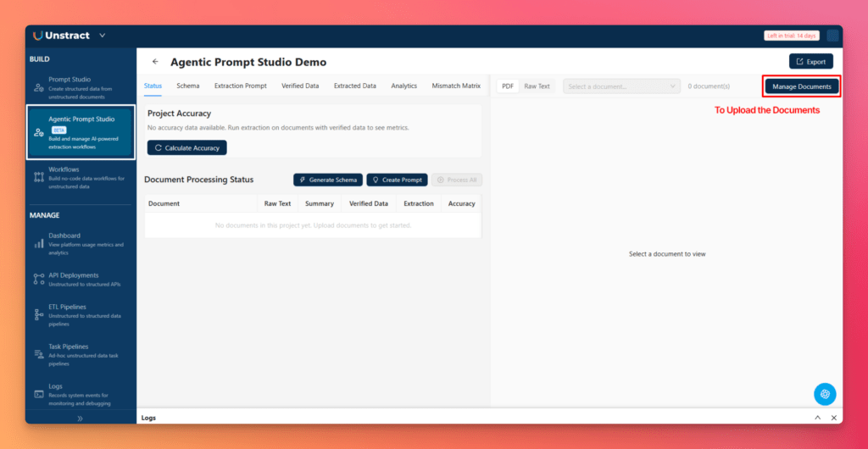Click the Manage Documents button
The height and width of the screenshot is (449, 868).
pyautogui.click(x=802, y=86)
